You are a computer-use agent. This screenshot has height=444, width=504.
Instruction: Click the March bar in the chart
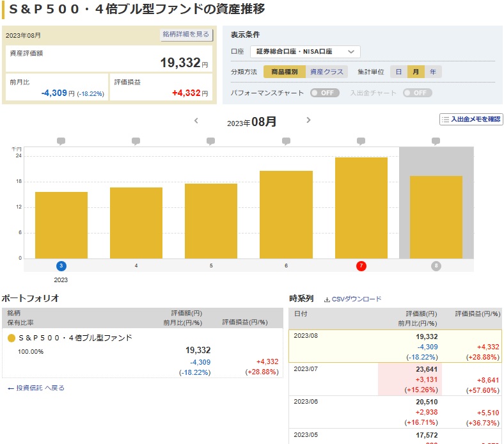click(x=61, y=225)
